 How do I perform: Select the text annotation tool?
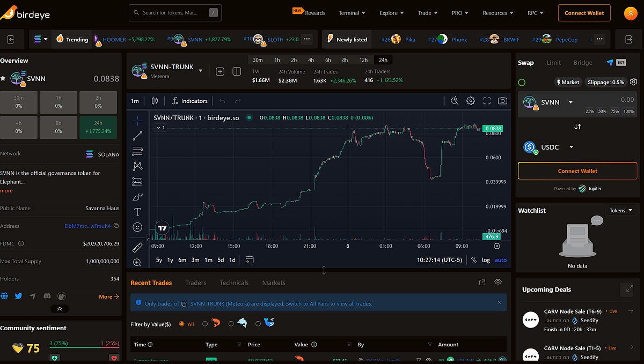[x=137, y=212]
